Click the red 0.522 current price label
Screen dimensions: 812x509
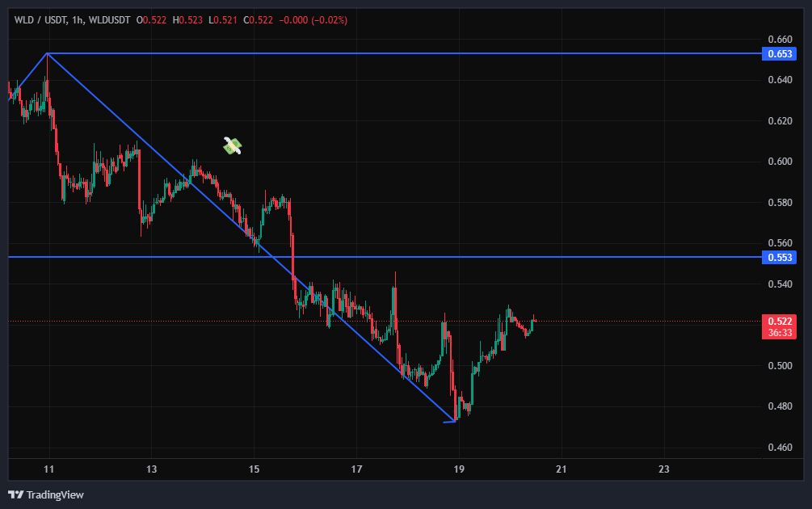pos(779,321)
